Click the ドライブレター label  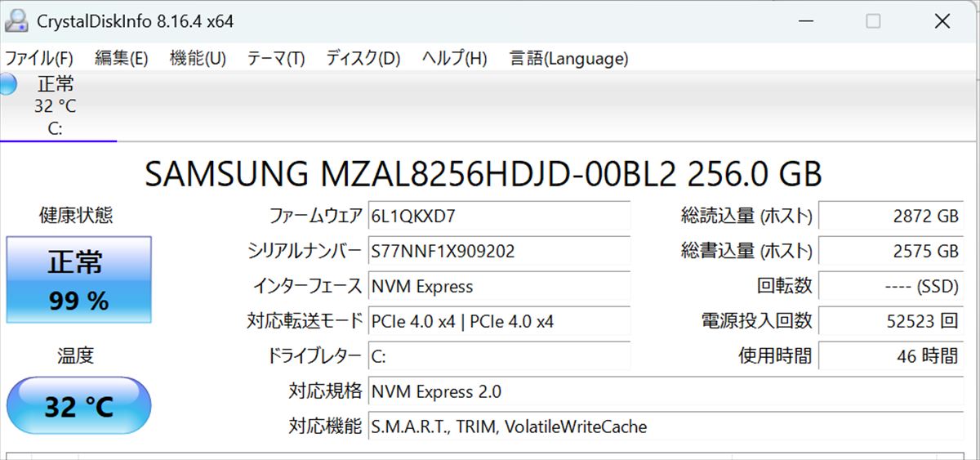click(314, 356)
